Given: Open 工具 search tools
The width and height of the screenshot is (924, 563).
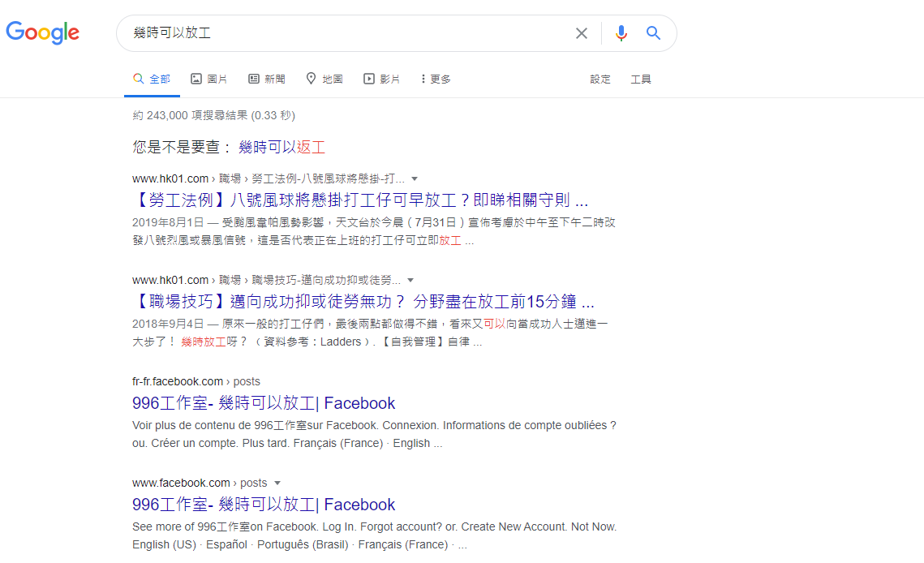Looking at the screenshot, I should click(641, 79).
